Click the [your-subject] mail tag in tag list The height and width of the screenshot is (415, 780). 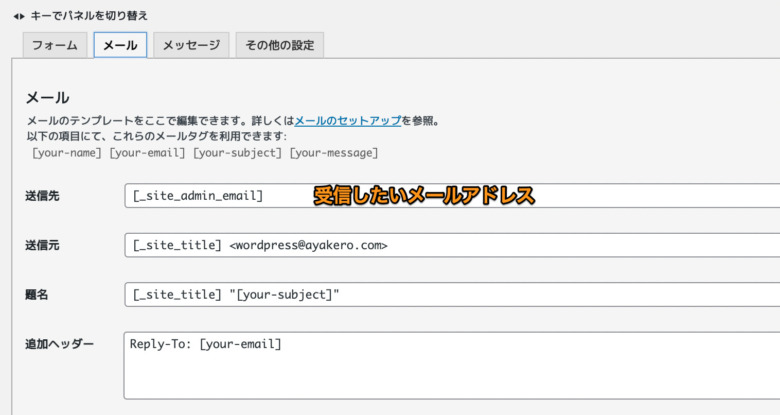click(x=237, y=153)
